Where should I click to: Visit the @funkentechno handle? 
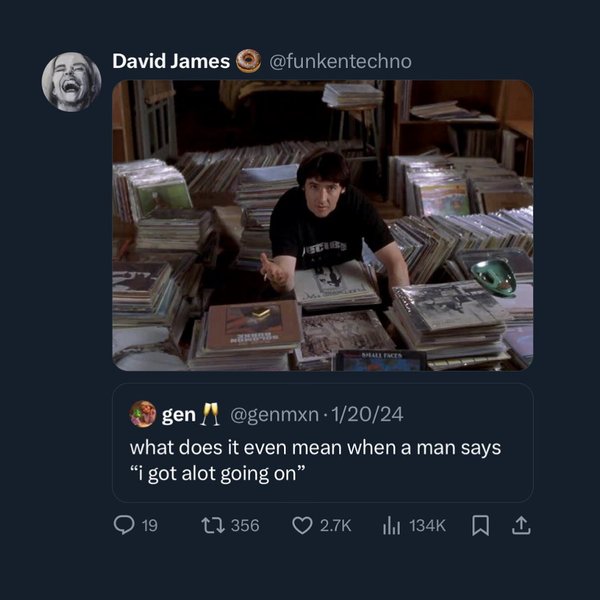click(341, 61)
